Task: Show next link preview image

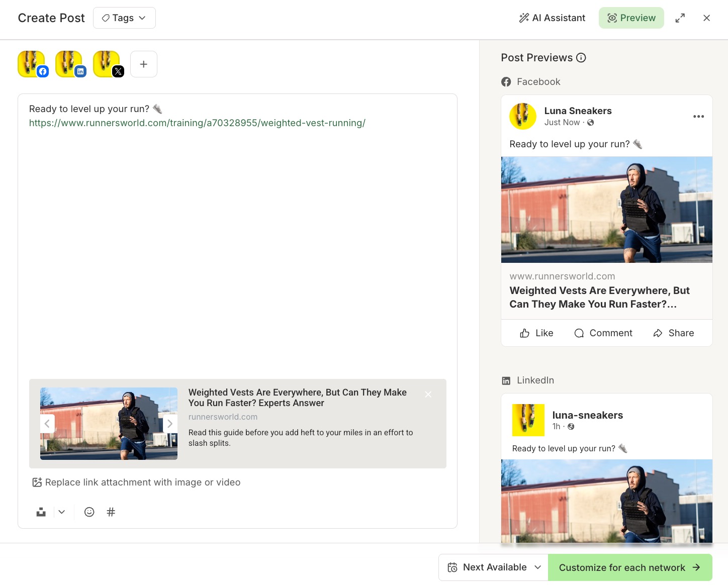Action: tap(170, 424)
